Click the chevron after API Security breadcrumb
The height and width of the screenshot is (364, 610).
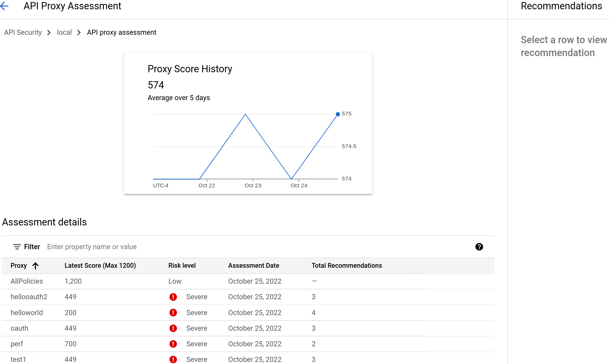pos(48,32)
